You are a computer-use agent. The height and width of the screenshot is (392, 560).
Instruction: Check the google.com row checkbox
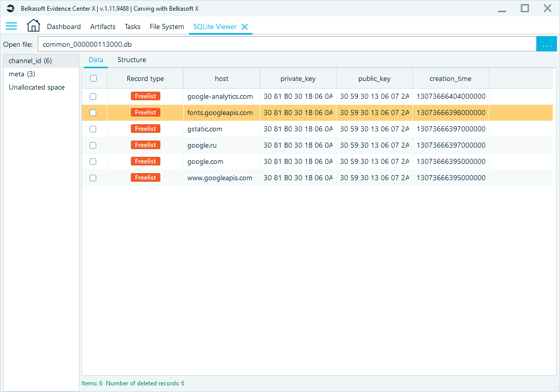(x=93, y=162)
